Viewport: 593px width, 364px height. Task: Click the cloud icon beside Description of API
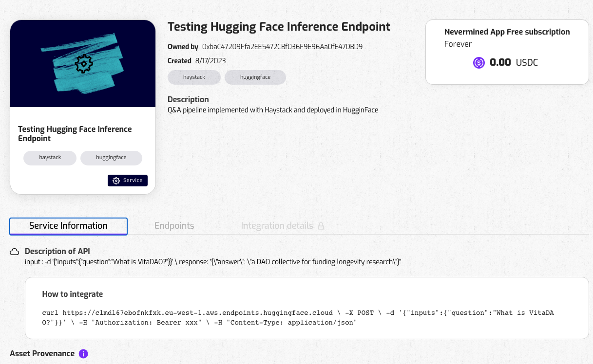pos(14,251)
